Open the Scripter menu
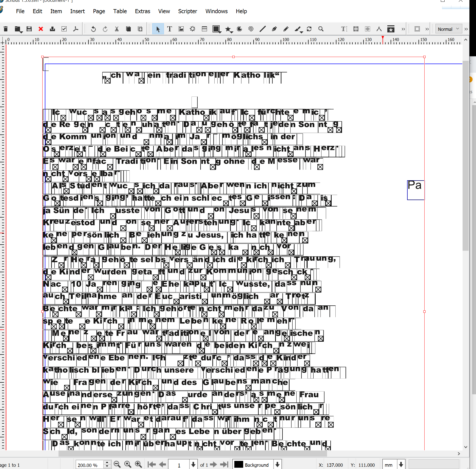 tap(187, 11)
